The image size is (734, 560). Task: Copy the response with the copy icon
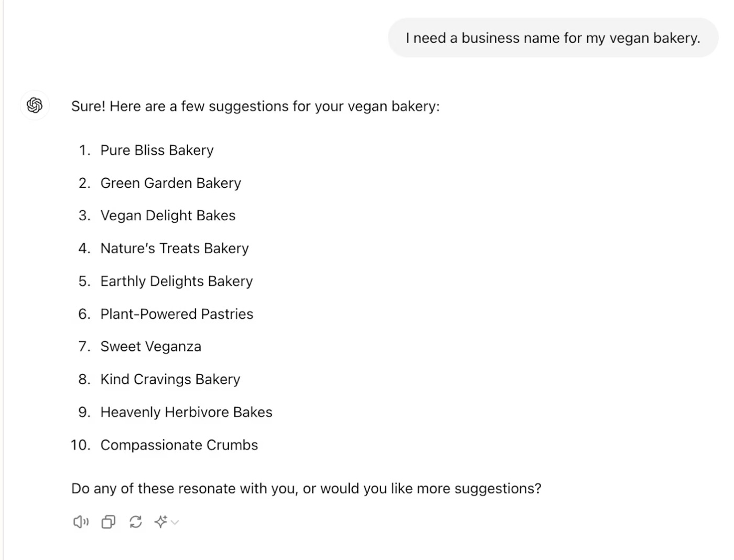pyautogui.click(x=109, y=522)
